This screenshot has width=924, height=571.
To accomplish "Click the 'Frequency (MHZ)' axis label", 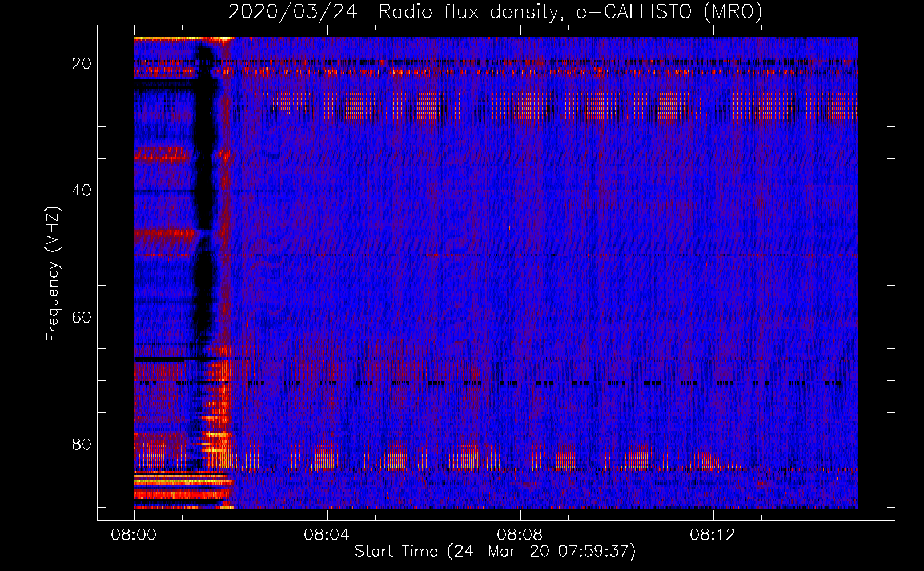I will point(52,274).
